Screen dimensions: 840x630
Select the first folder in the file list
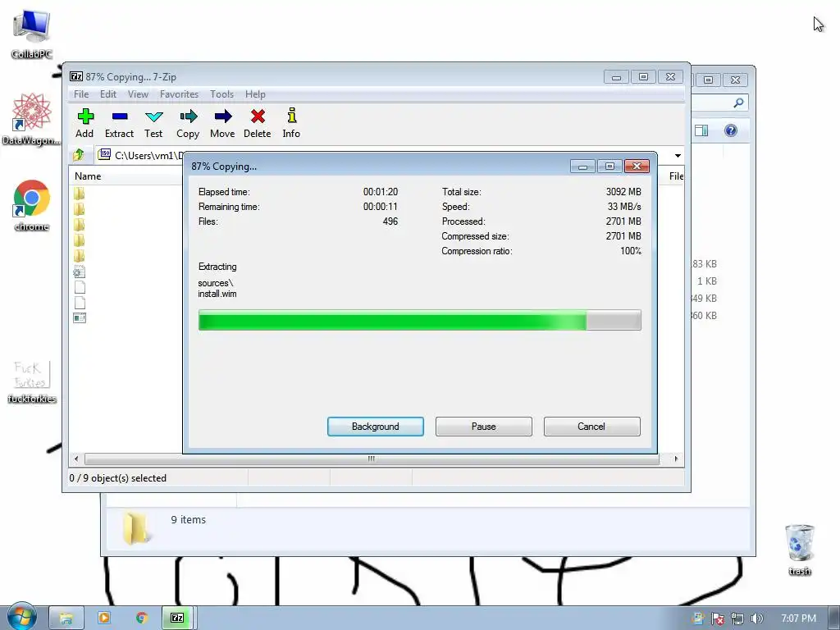(x=80, y=193)
